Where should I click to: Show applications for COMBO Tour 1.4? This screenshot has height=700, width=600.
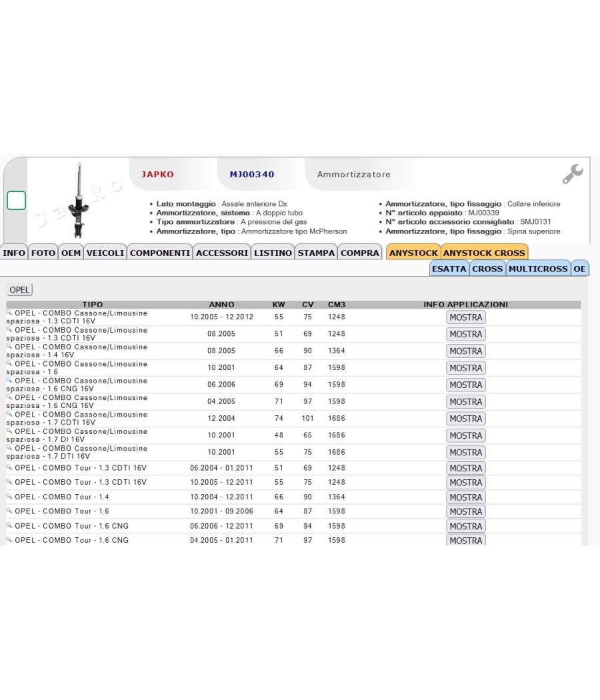[465, 497]
